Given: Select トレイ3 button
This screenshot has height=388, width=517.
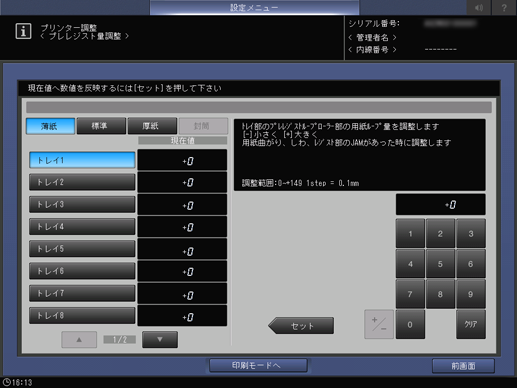Looking at the screenshot, I should (x=82, y=204).
